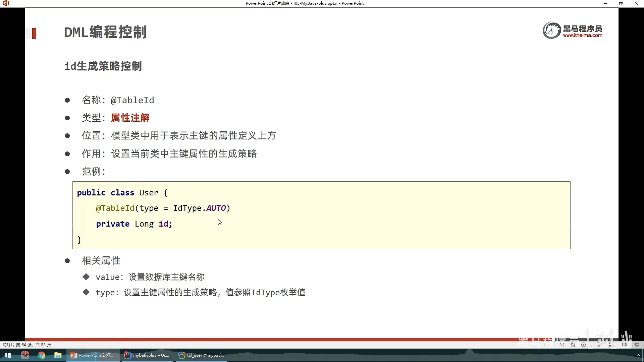Switch to slide sorter view icon

[x=612, y=345]
